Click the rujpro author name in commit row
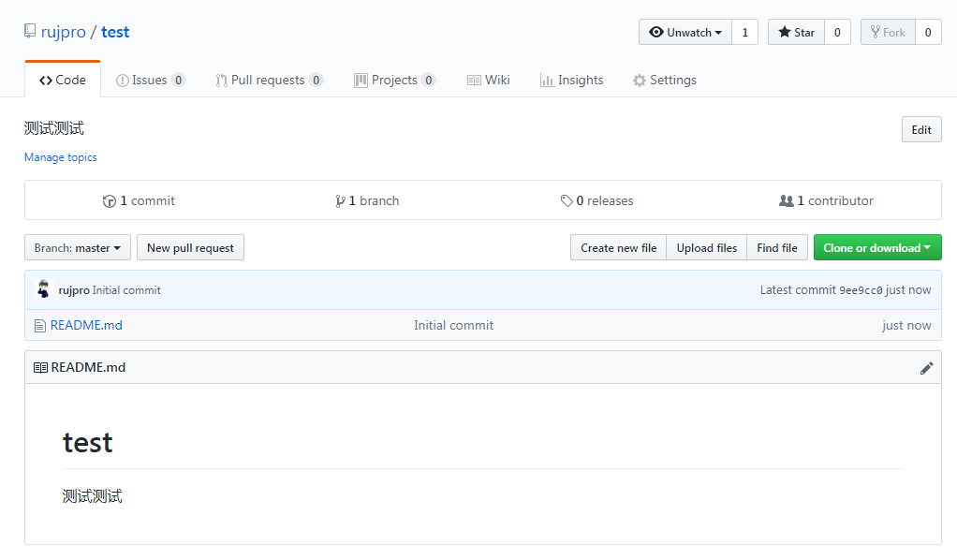 coord(74,290)
